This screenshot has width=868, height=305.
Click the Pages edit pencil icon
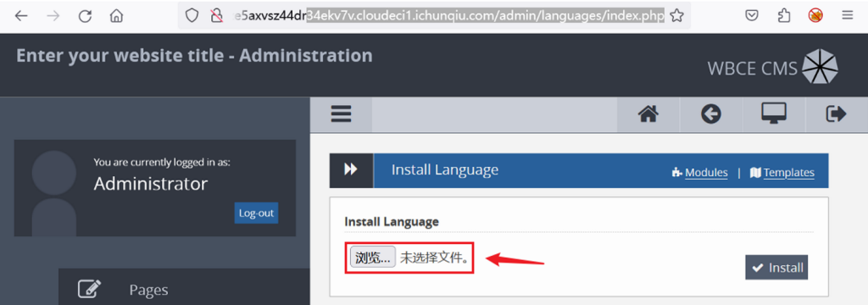coord(90,289)
